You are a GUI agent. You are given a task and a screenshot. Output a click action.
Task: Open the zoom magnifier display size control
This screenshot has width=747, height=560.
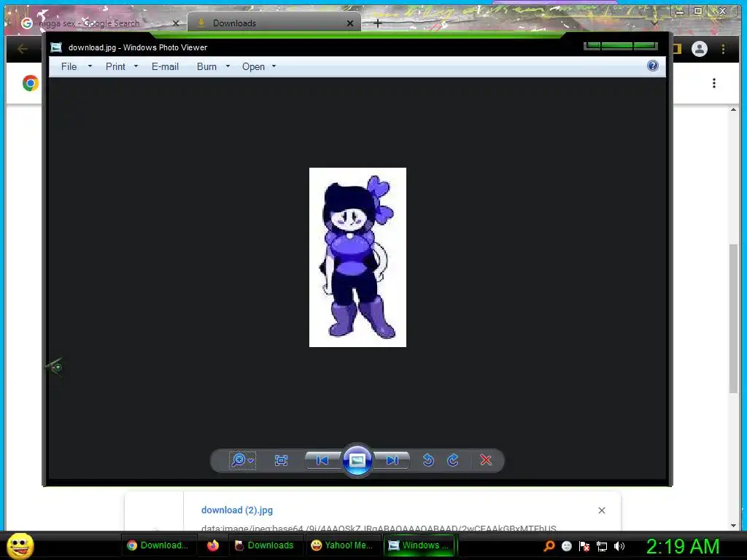click(242, 461)
